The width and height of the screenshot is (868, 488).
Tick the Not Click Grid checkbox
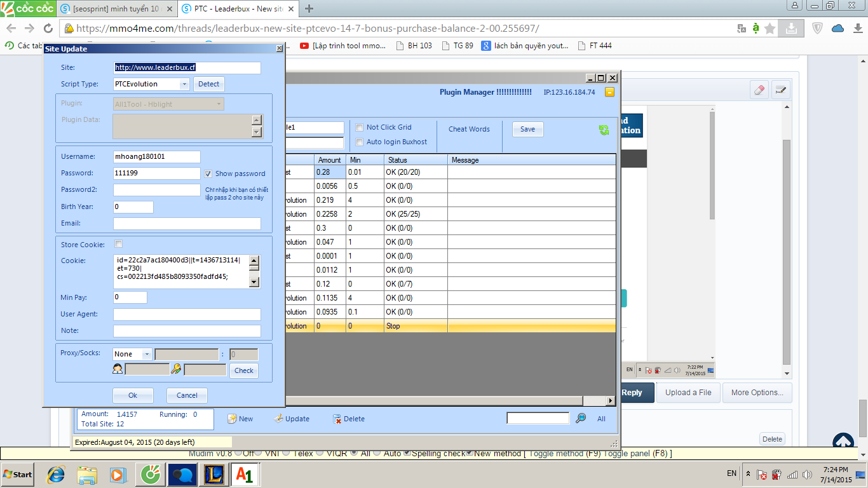pos(360,127)
